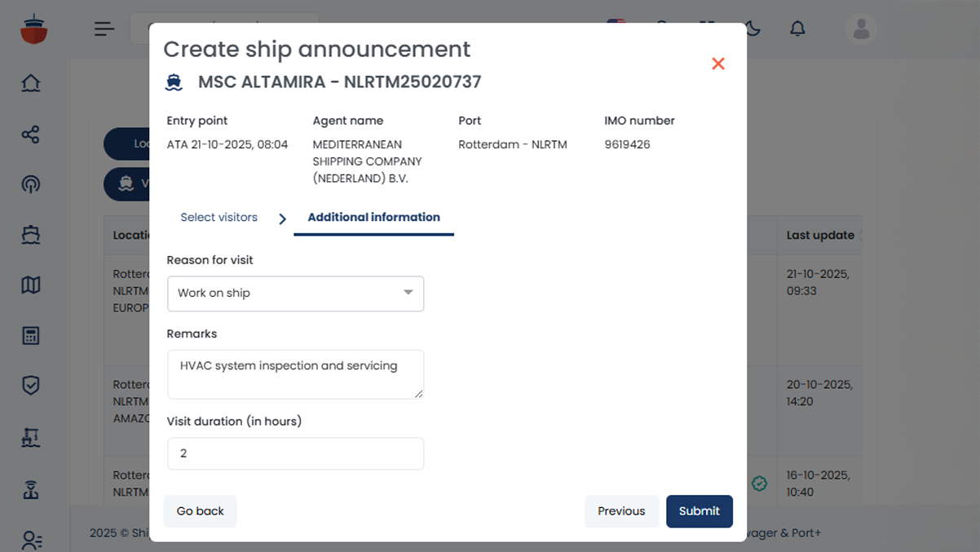Toggle dark mode moon icon
Image resolution: width=980 pixels, height=552 pixels.
click(x=753, y=29)
